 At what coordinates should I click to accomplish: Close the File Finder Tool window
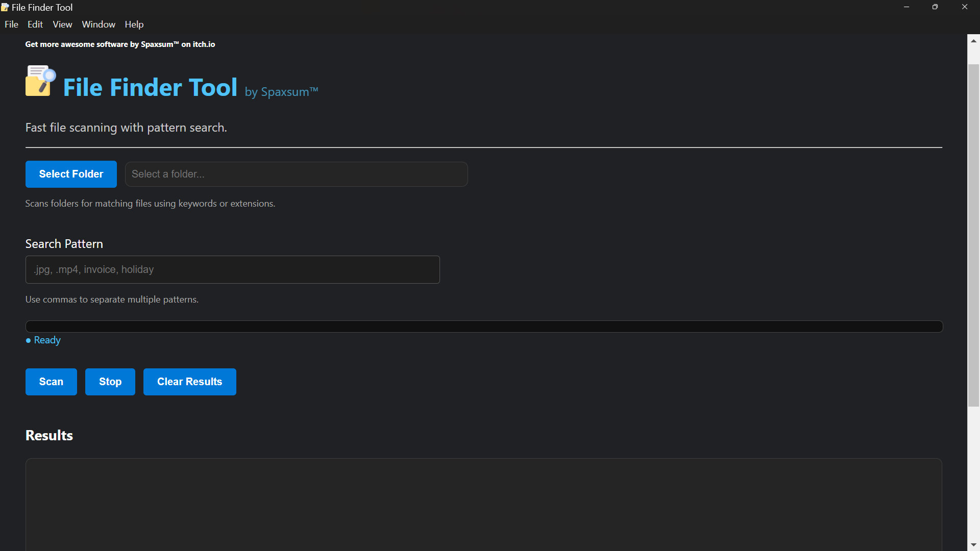point(965,7)
